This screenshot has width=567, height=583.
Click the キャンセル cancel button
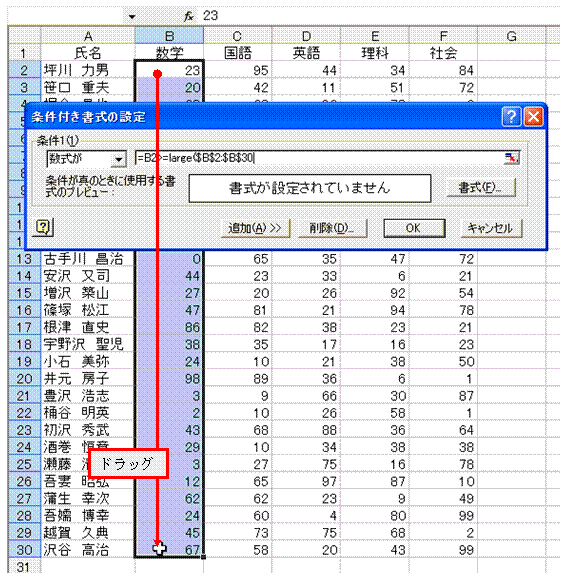coord(490,228)
